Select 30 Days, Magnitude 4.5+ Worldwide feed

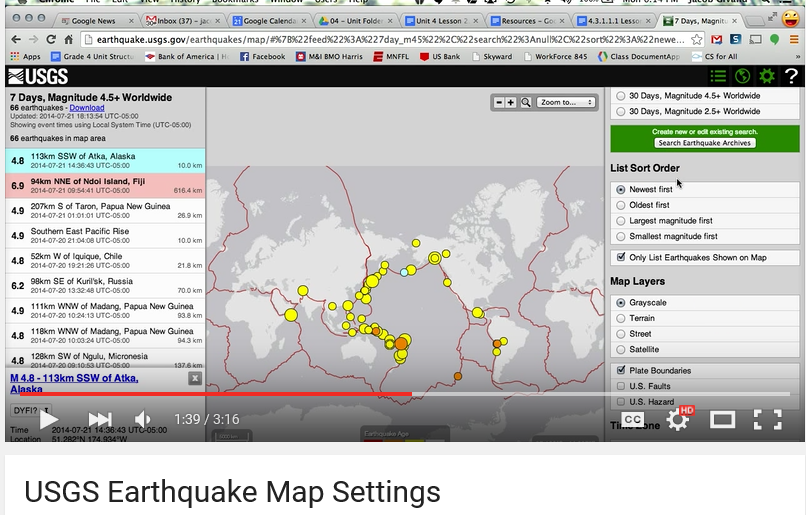click(x=705, y=96)
